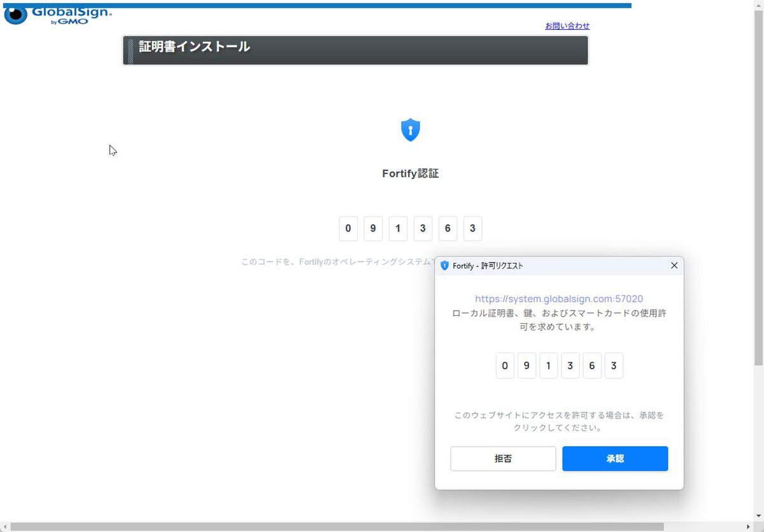Open the お問い合わせ contact link

567,26
